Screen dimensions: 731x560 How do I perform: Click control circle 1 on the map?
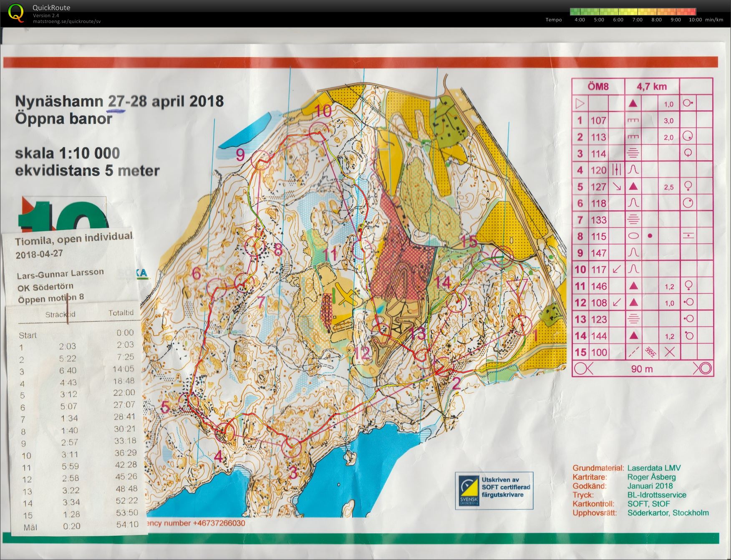[522, 325]
